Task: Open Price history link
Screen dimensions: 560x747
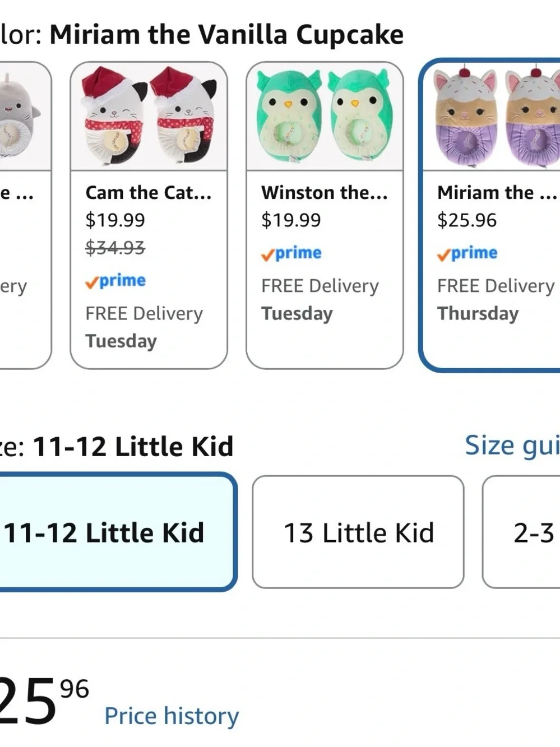Action: click(172, 716)
